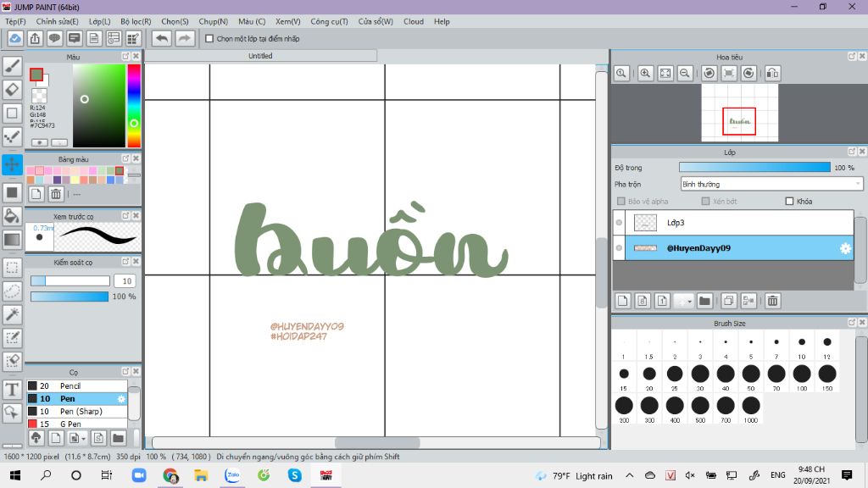The width and height of the screenshot is (868, 488).
Task: Select the Magic Wand tool
Action: pyautogui.click(x=12, y=314)
